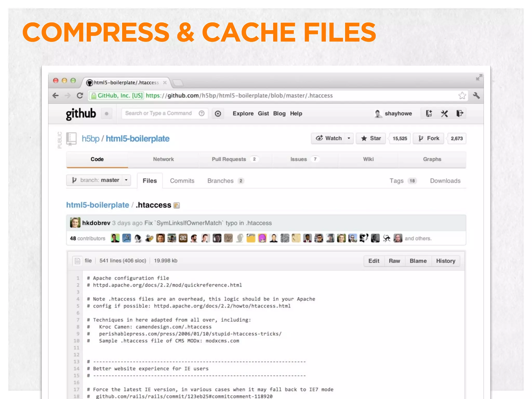Click GitHub Inc. secure lock badge
The image size is (532, 399).
[x=117, y=96]
